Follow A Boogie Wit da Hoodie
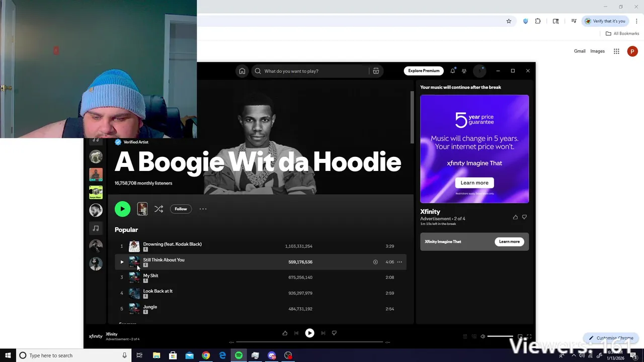The width and height of the screenshot is (644, 362). [x=181, y=209]
